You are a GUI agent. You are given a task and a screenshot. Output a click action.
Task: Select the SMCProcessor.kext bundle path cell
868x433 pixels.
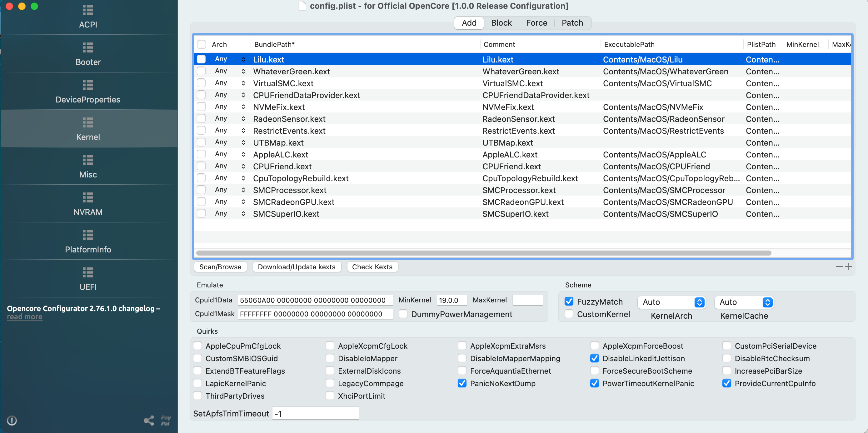click(x=366, y=190)
